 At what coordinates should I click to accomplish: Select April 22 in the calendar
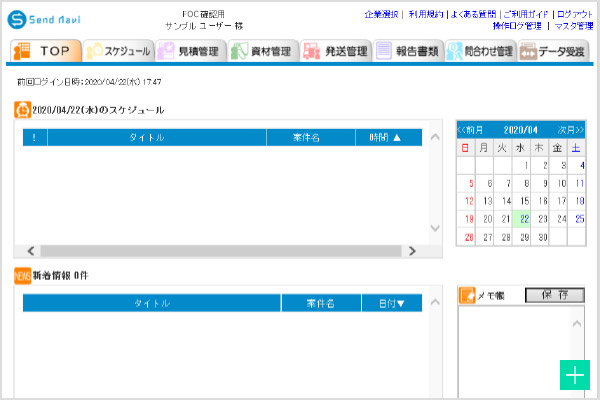pyautogui.click(x=521, y=219)
